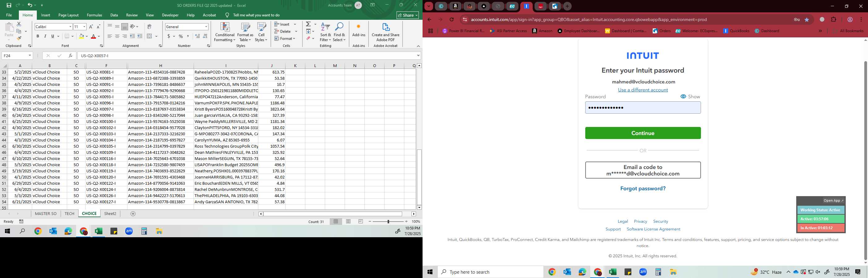Viewport: 868px width, 278px height.
Task: Open the Format cells dropdown
Action: 285,38
